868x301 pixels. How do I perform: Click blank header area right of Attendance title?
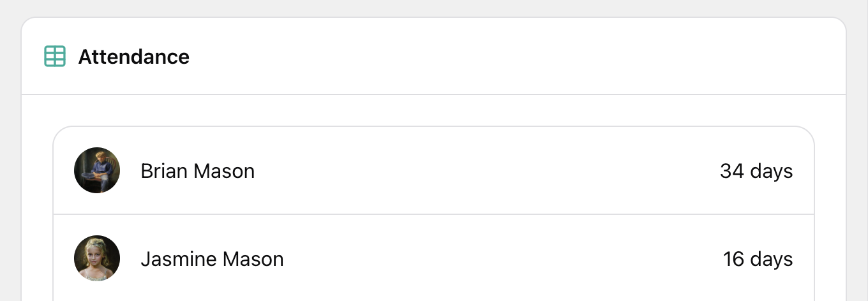point(511,57)
